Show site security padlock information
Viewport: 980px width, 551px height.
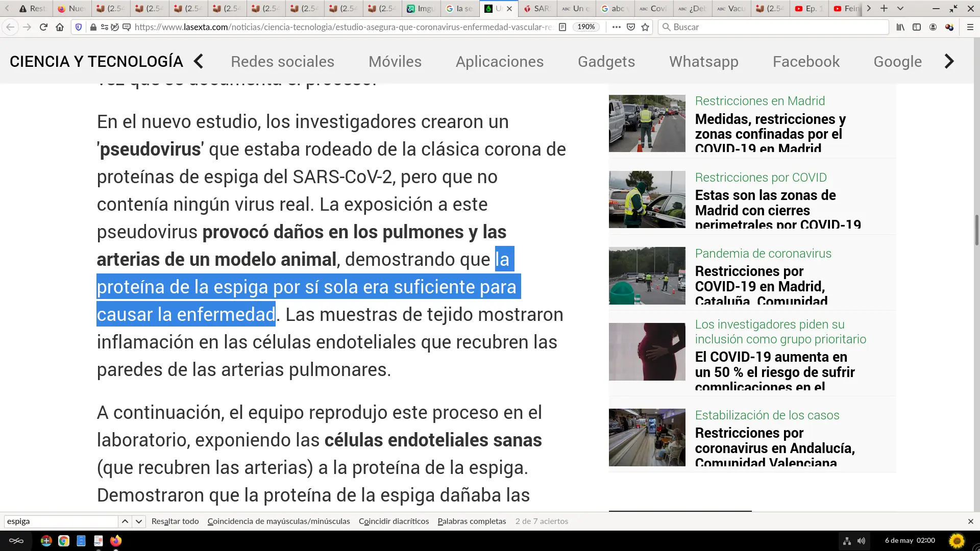coord(93,27)
